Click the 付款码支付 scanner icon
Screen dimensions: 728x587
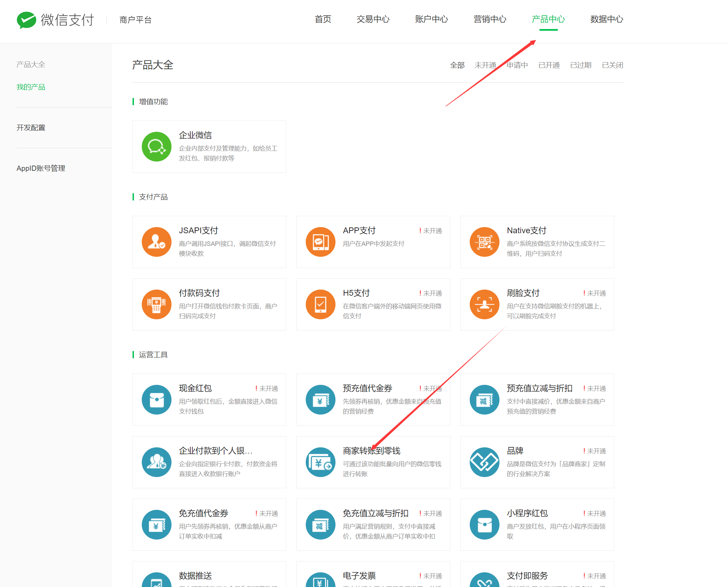pos(156,304)
